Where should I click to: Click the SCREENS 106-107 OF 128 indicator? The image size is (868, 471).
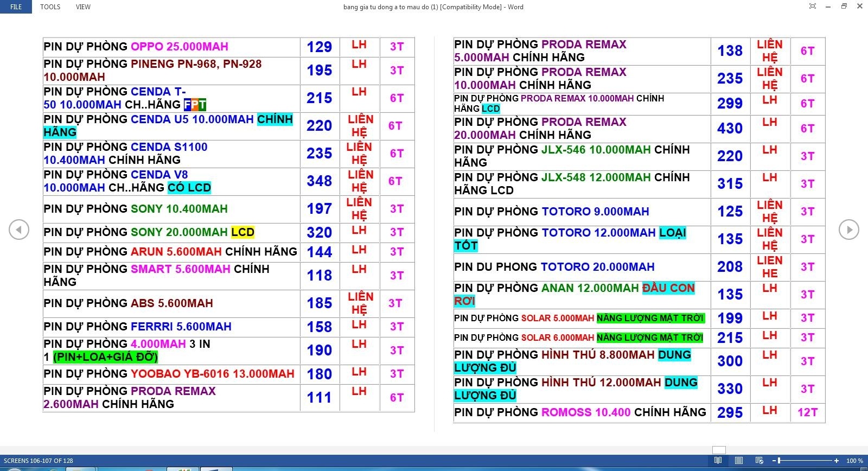coord(39,461)
